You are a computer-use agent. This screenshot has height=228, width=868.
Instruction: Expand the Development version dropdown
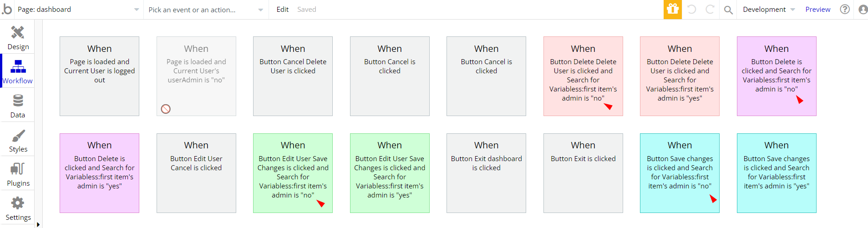click(769, 10)
